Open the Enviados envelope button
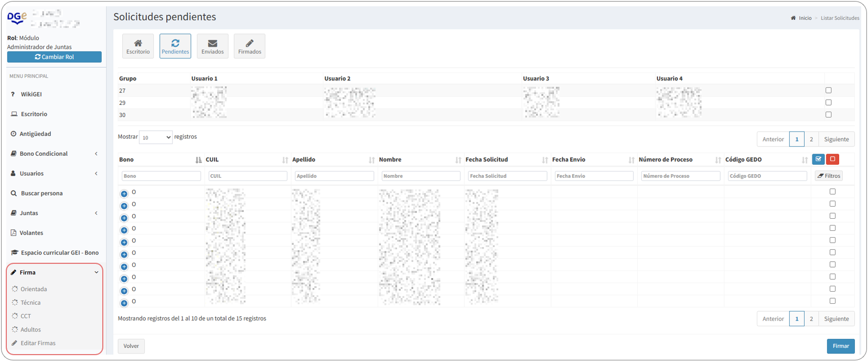This screenshot has height=363, width=868. coord(212,46)
